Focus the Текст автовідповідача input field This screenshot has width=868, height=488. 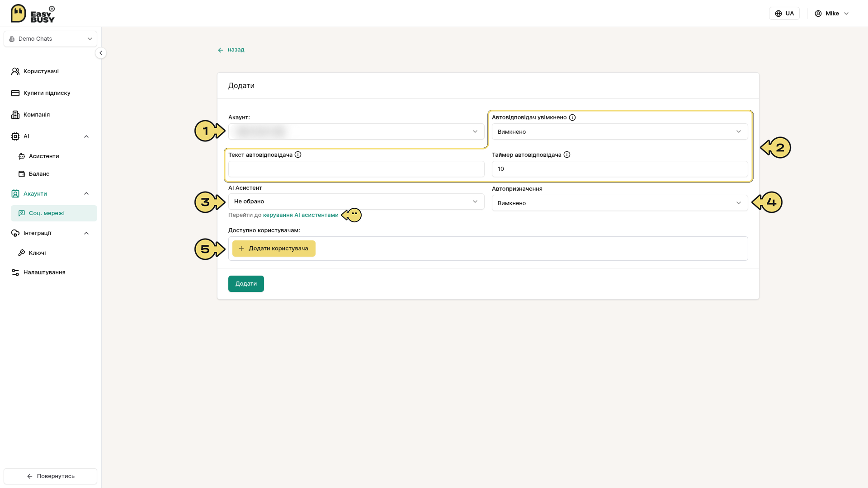click(356, 169)
